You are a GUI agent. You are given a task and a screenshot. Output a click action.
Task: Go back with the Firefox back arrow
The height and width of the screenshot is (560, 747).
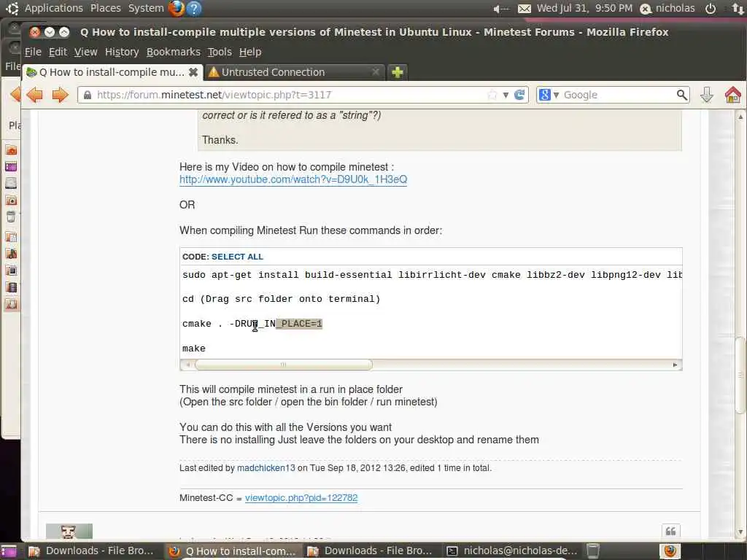[35, 95]
